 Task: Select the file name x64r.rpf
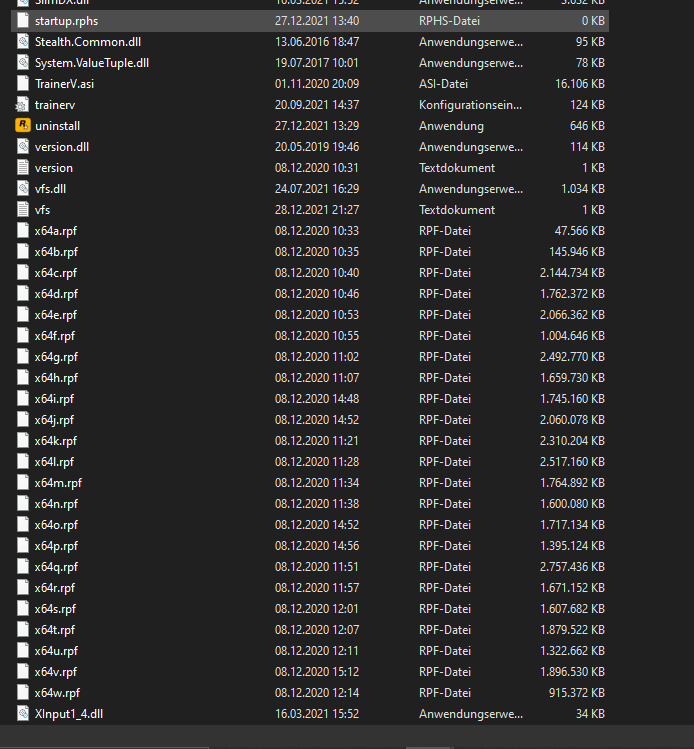click(54, 588)
